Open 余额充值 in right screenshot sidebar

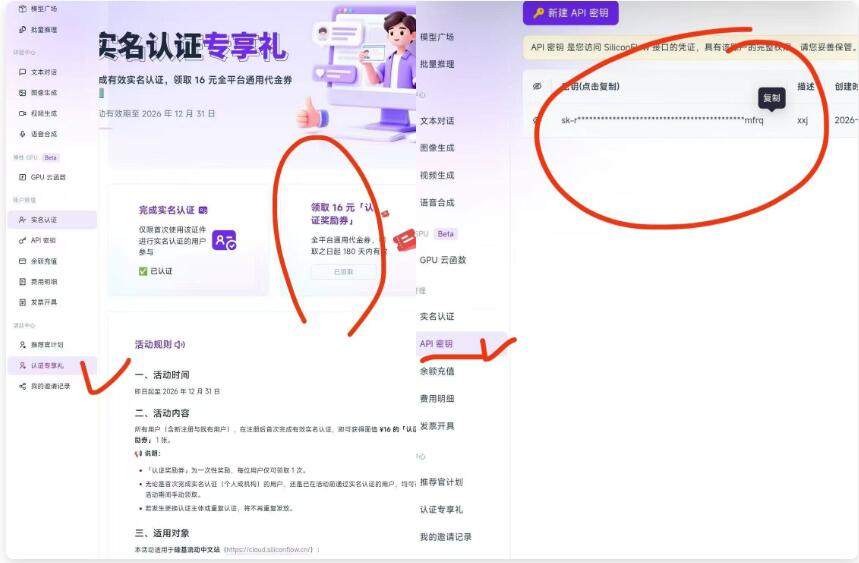pyautogui.click(x=437, y=371)
